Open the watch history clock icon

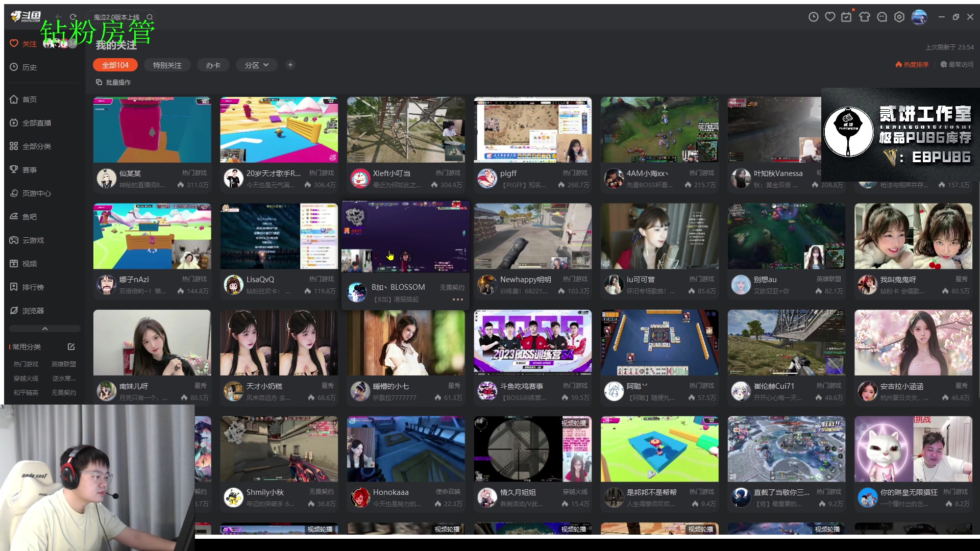tap(814, 17)
